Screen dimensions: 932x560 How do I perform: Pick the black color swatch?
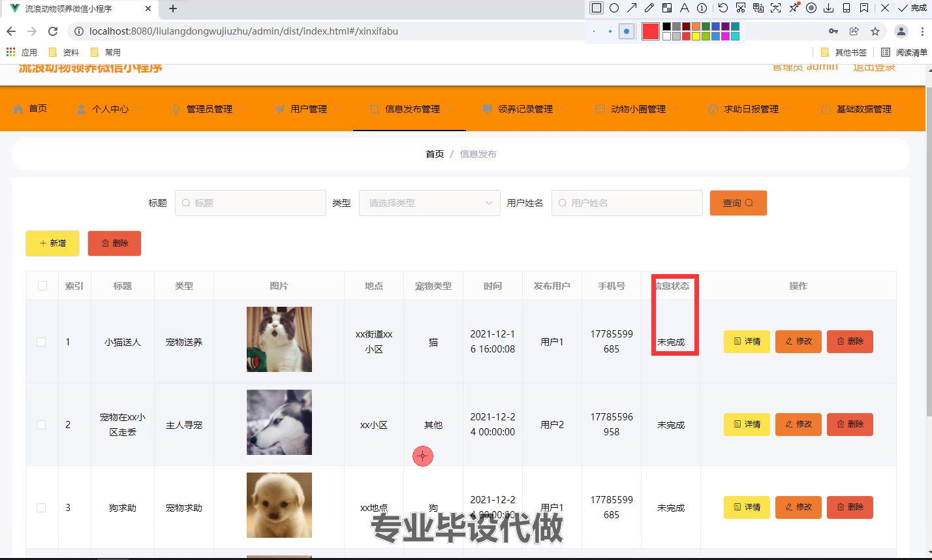click(x=666, y=27)
